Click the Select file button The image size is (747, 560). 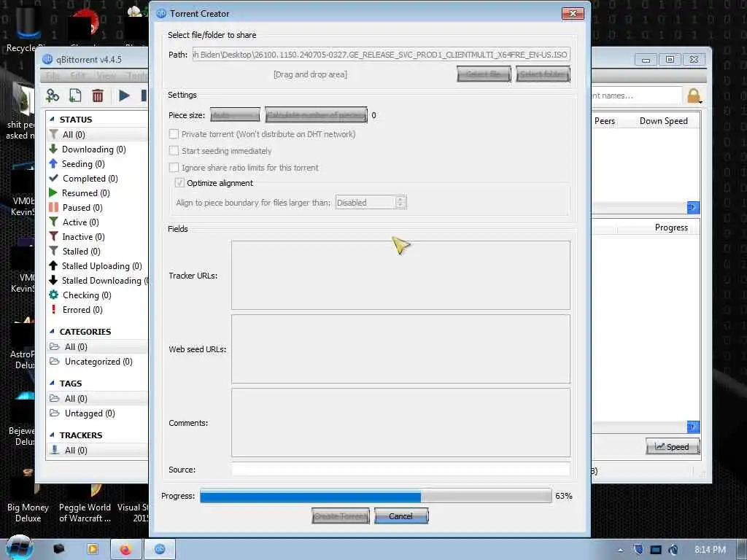(484, 74)
